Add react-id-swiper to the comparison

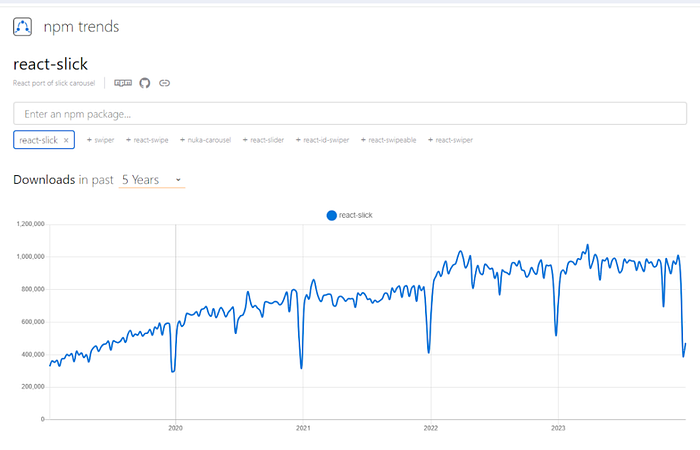[x=322, y=140]
